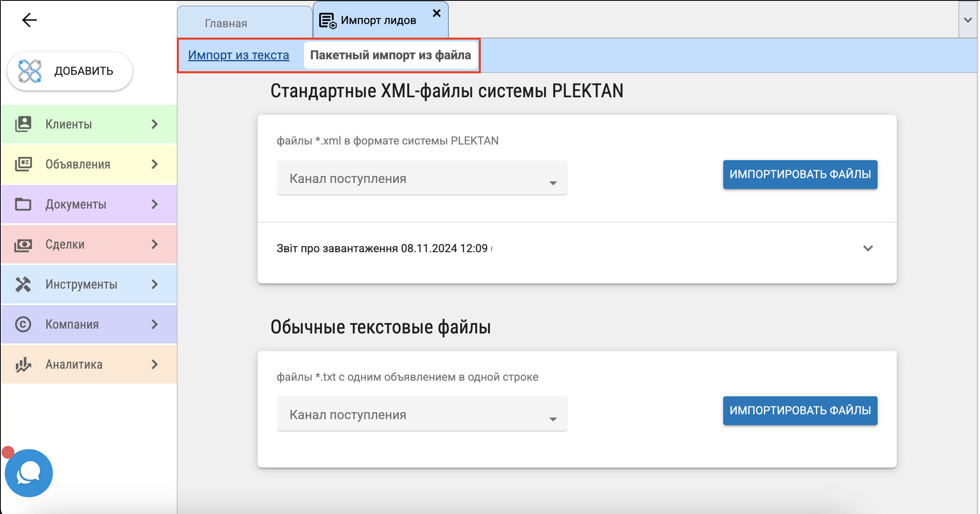Screen dimensions: 980x514
Task: Expand the Сделки menu chevron
Action: [x=155, y=244]
